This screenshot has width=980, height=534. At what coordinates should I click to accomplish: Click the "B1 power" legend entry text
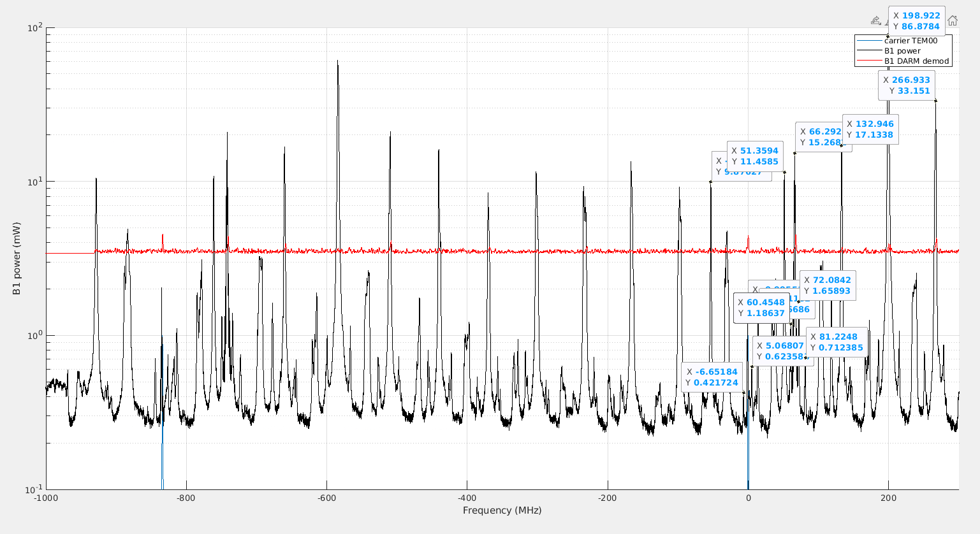coord(902,51)
